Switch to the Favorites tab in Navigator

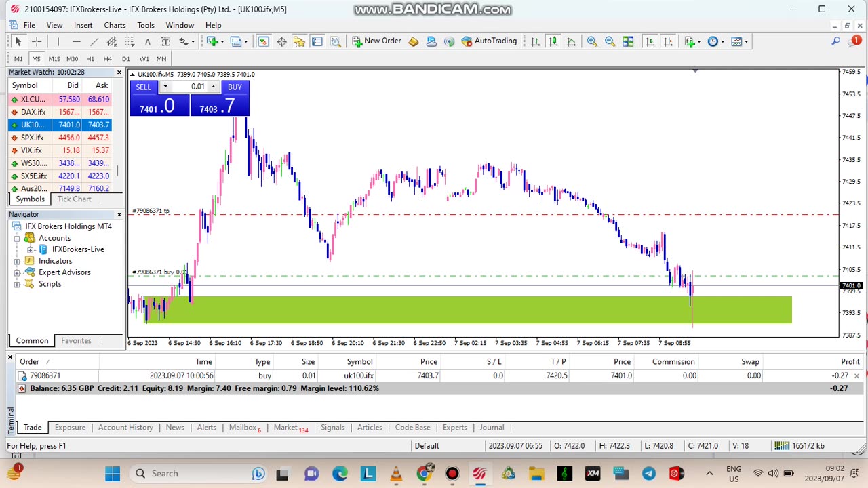point(76,341)
